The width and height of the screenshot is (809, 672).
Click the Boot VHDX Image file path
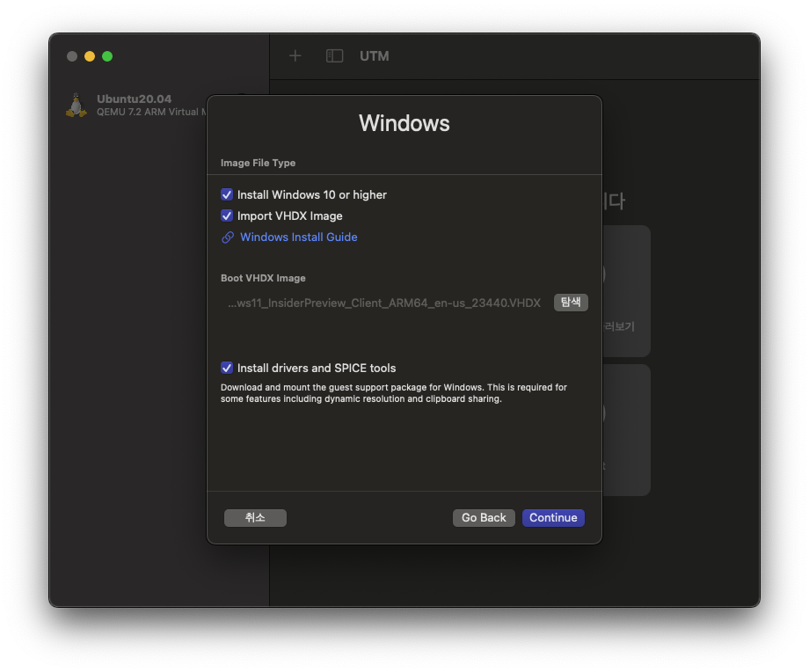point(384,303)
